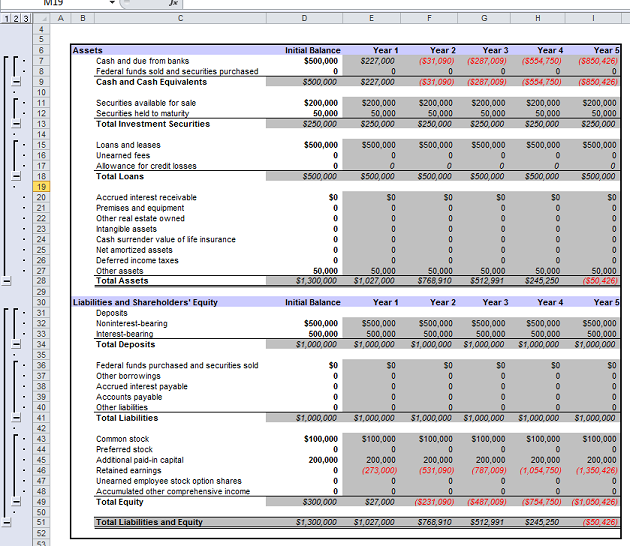Collapse the Total Liabilities and Equity group

coord(6,522)
